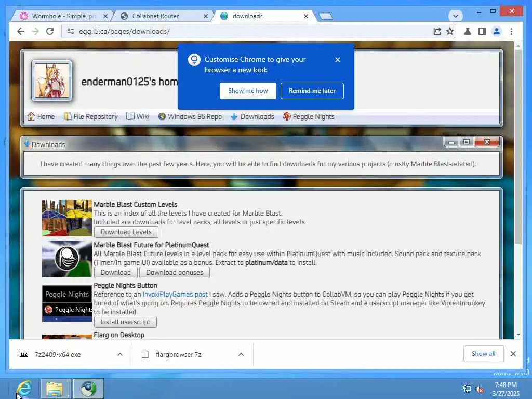
Task: Share this page icon
Action: 437,31
